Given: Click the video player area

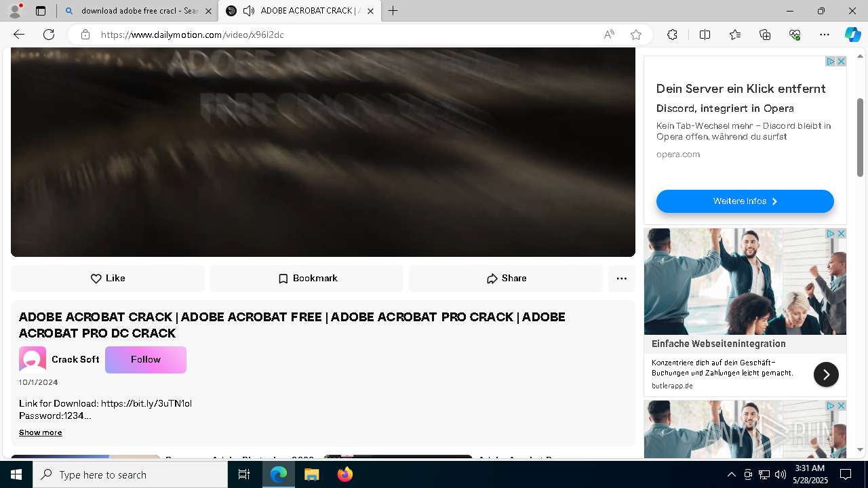Looking at the screenshot, I should (x=323, y=152).
